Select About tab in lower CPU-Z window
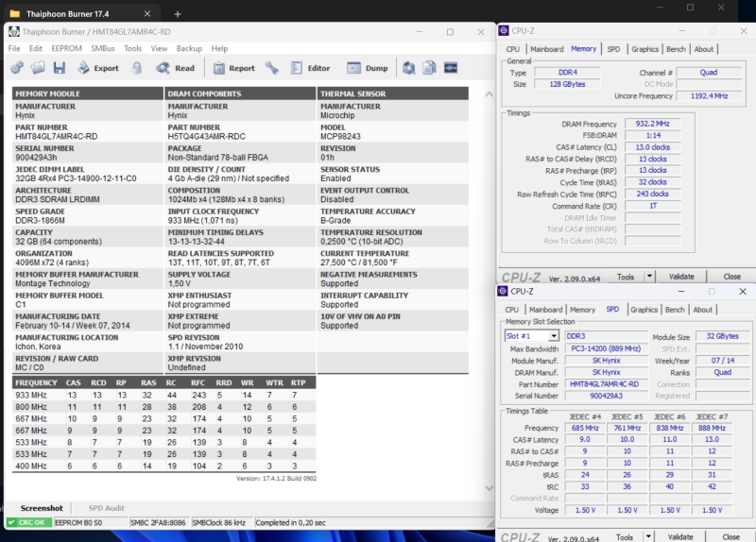This screenshot has height=542, width=756. (x=702, y=310)
